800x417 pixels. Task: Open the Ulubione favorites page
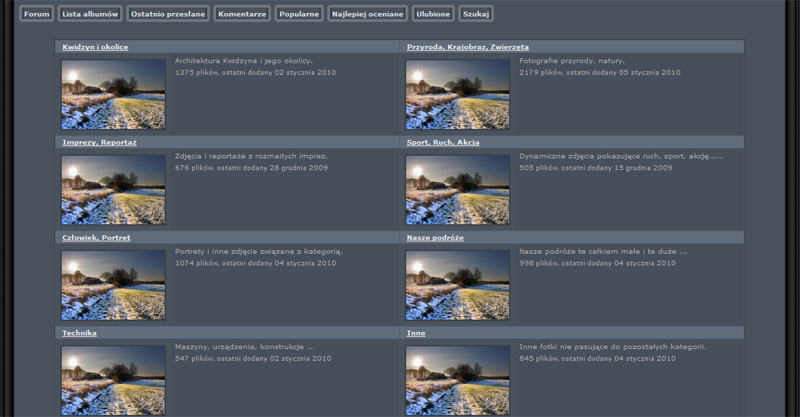(433, 14)
